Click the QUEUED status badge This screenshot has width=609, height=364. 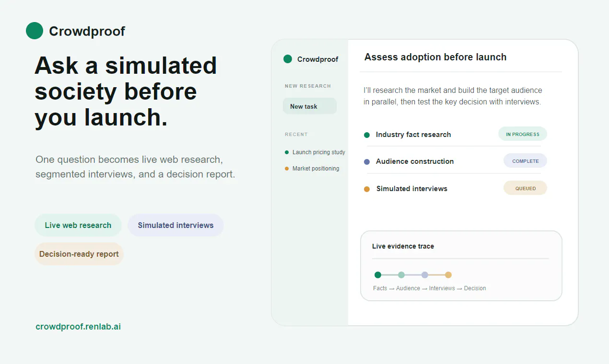[x=526, y=188]
